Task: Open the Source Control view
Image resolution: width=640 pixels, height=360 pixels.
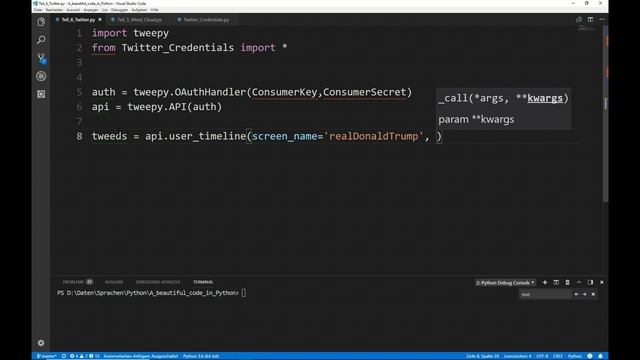Action: tap(41, 58)
